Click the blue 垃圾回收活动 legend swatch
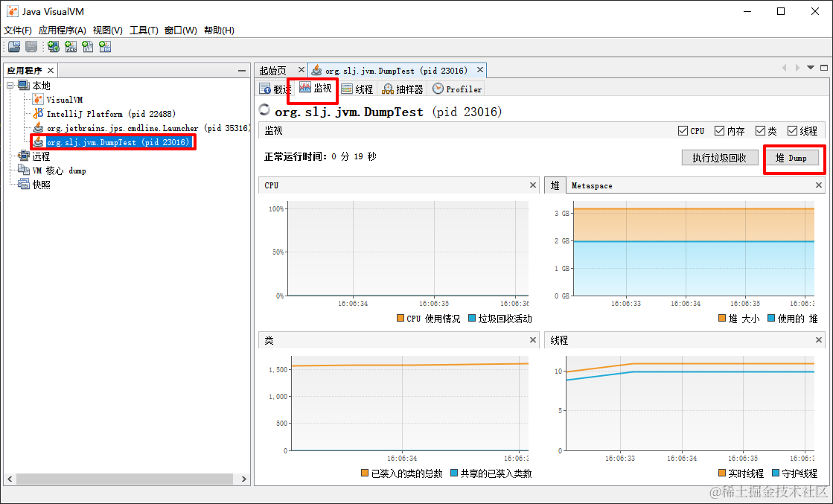 pos(472,318)
